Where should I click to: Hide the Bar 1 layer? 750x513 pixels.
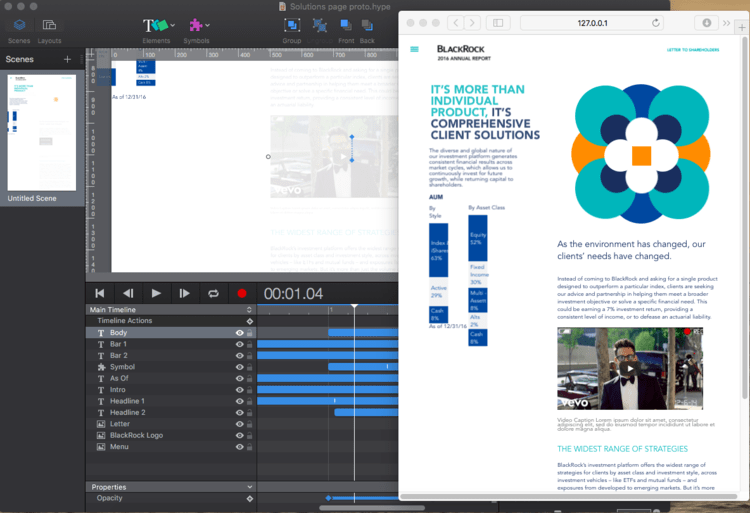[240, 344]
